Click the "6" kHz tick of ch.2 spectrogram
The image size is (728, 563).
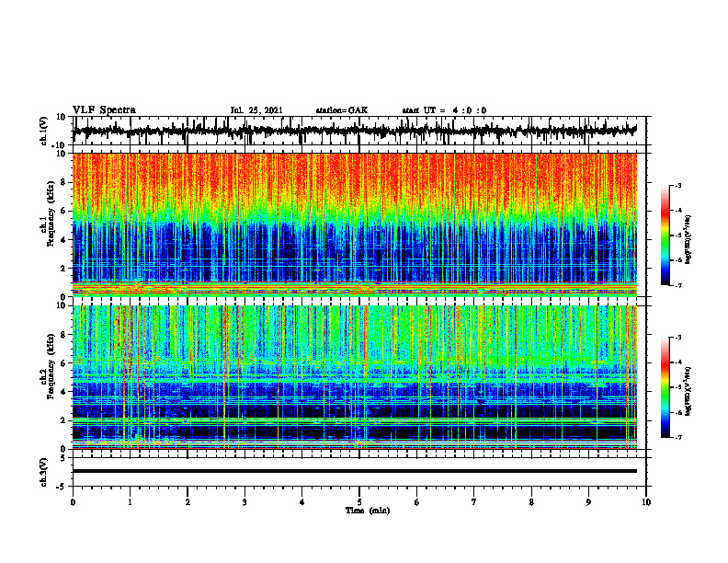tap(64, 363)
